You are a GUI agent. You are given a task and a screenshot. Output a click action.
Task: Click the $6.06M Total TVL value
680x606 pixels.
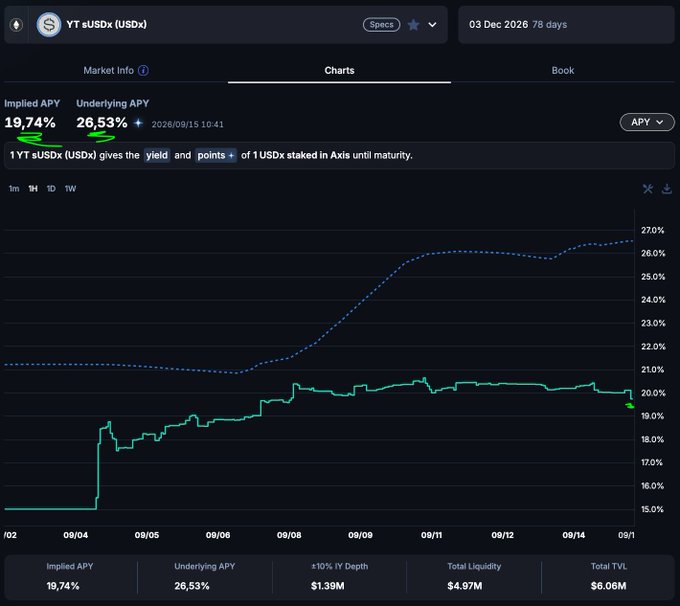click(608, 586)
